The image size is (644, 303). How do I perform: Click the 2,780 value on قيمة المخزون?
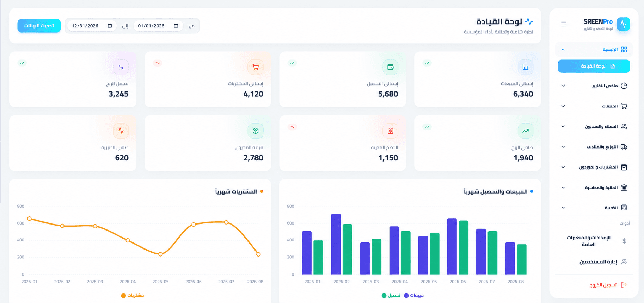pos(253,158)
